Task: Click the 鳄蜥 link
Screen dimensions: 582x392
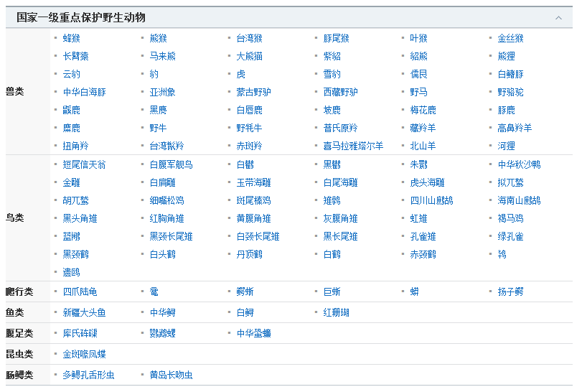Action: pyautogui.click(x=245, y=291)
